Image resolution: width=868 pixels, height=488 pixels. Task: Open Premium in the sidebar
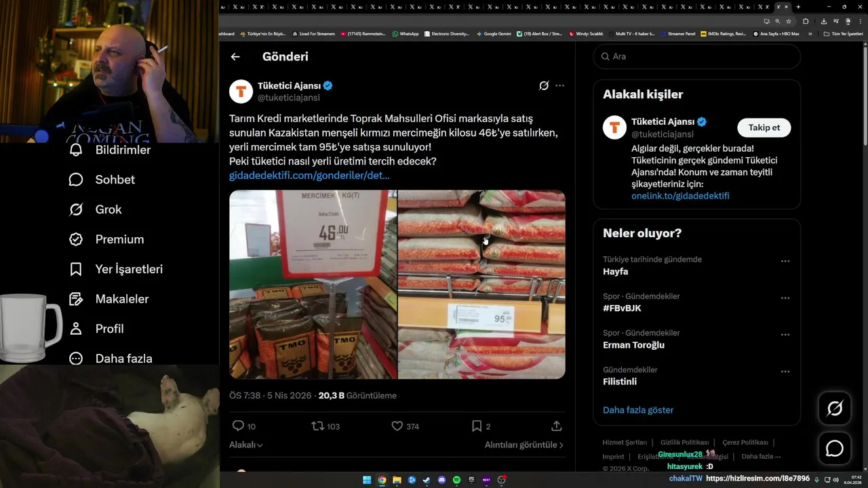[x=106, y=239]
